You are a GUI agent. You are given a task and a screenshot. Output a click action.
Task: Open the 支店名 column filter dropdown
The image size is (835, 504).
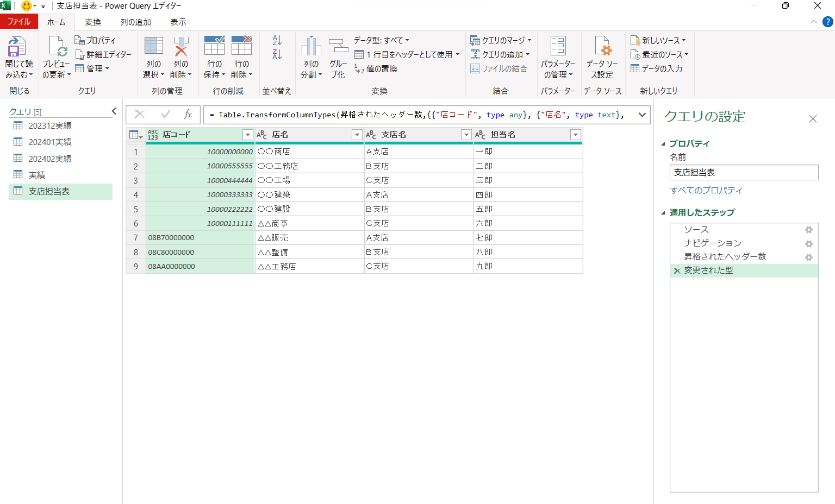click(466, 135)
